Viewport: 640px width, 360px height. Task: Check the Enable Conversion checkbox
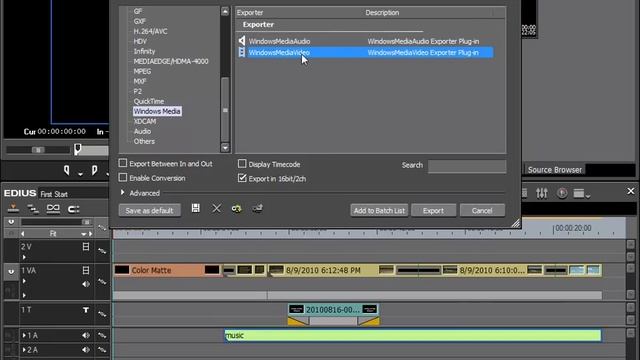click(x=122, y=178)
